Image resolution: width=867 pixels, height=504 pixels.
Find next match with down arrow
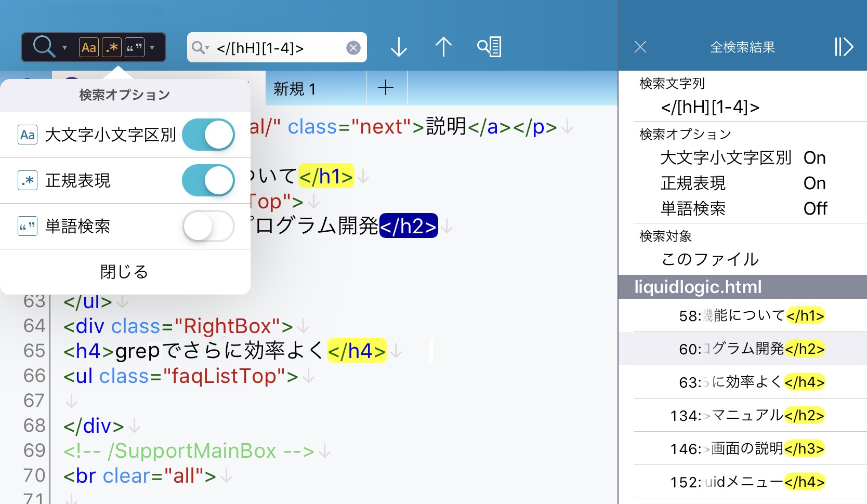(x=399, y=47)
